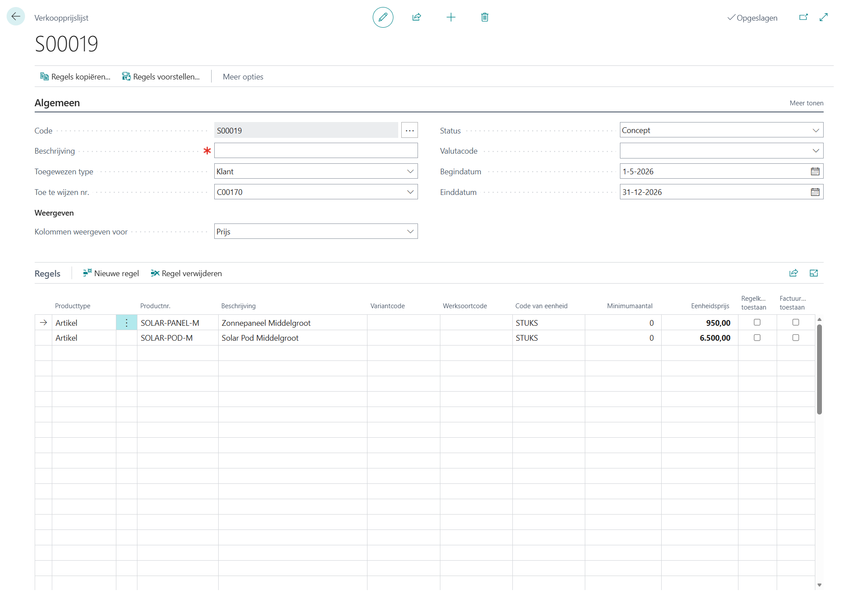868x605 pixels.
Task: Click the plus icon to create new
Action: [x=450, y=18]
